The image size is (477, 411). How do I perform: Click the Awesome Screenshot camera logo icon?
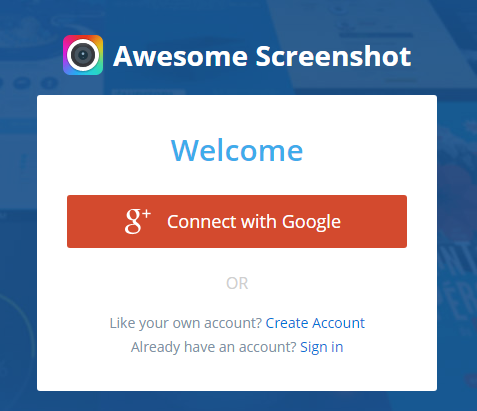coord(83,55)
